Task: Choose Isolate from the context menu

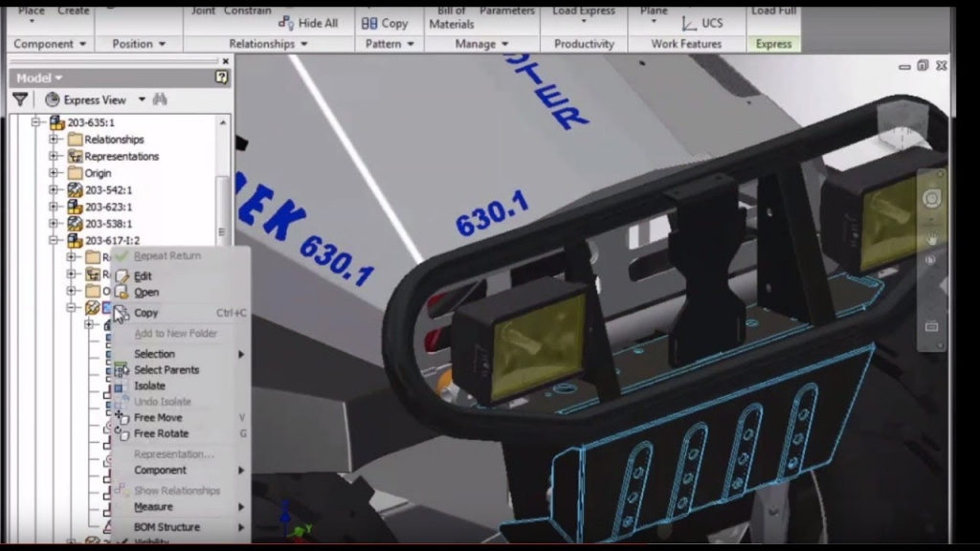Action: click(x=149, y=386)
